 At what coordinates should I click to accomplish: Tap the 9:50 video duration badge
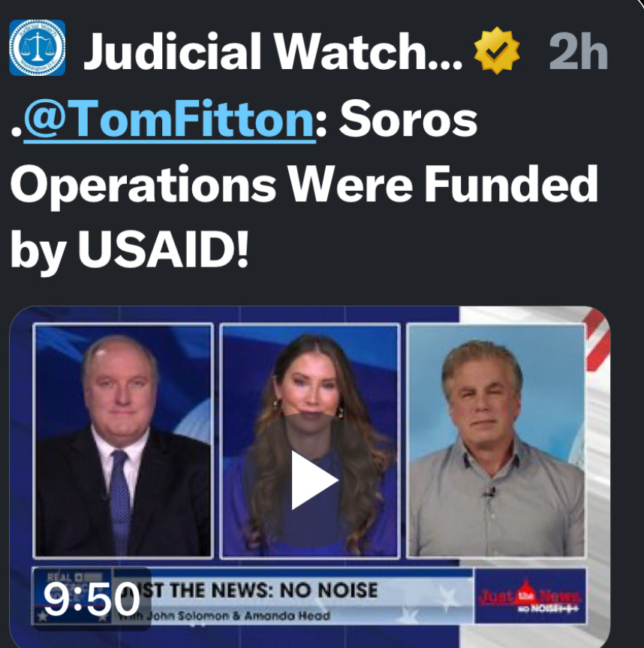(x=92, y=599)
